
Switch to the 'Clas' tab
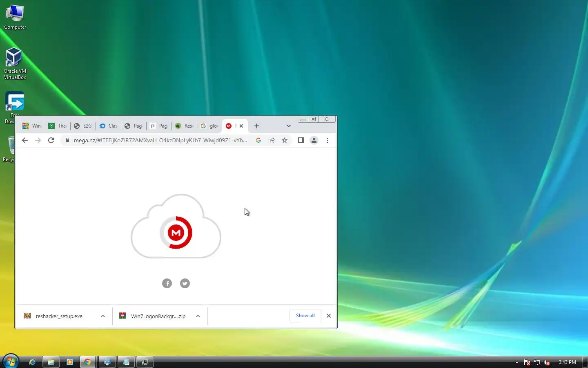108,126
